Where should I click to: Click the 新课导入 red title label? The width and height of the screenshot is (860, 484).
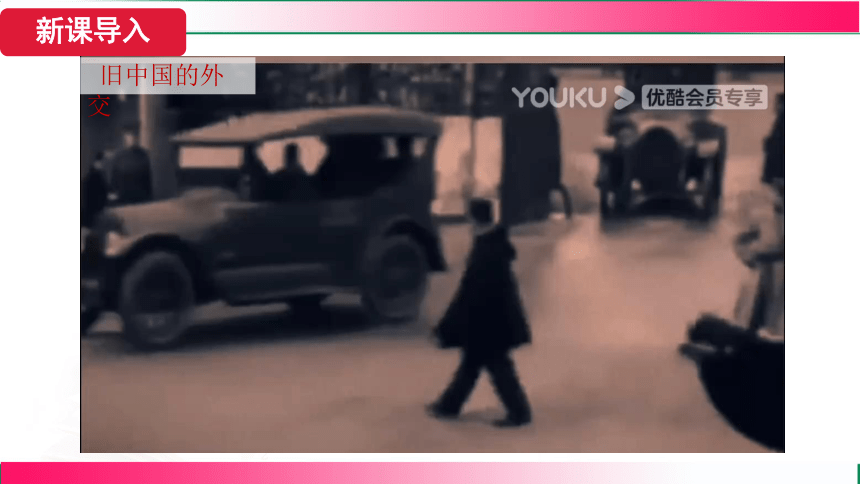(93, 31)
